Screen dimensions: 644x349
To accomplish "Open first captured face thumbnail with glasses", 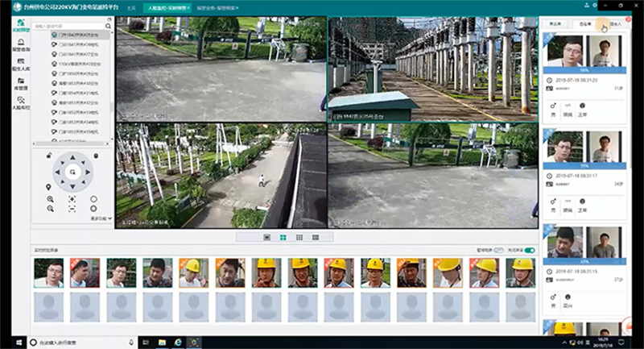I will (x=49, y=273).
